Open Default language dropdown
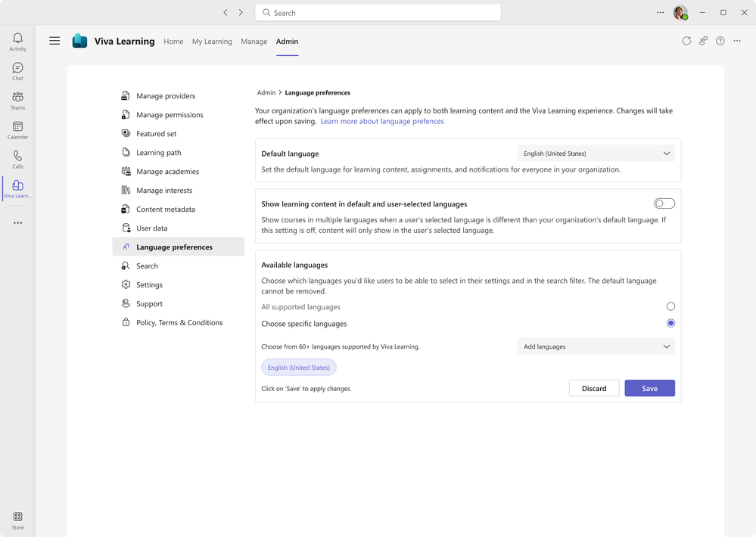 [596, 154]
